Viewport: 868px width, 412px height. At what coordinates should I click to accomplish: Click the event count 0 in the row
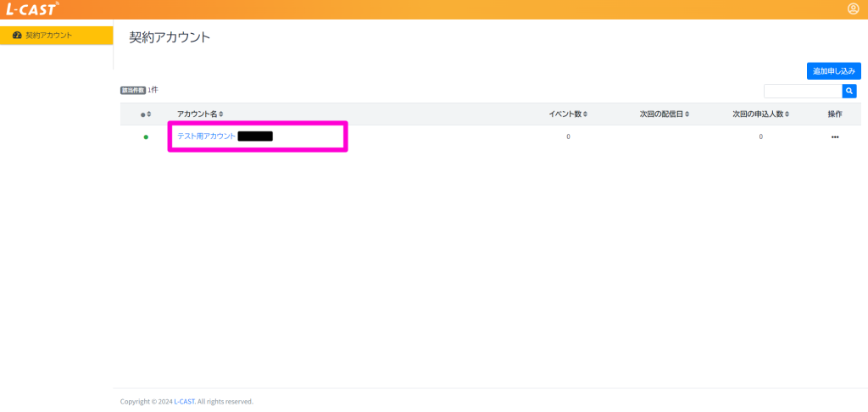568,136
